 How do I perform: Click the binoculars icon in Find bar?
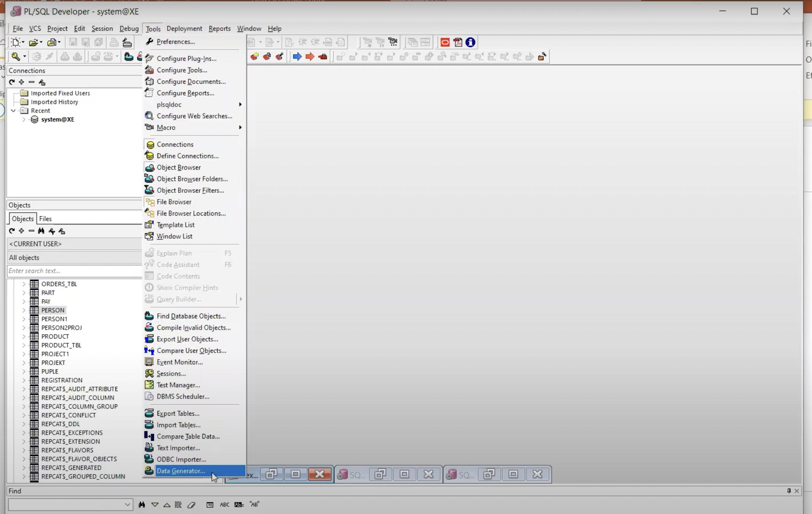click(142, 505)
